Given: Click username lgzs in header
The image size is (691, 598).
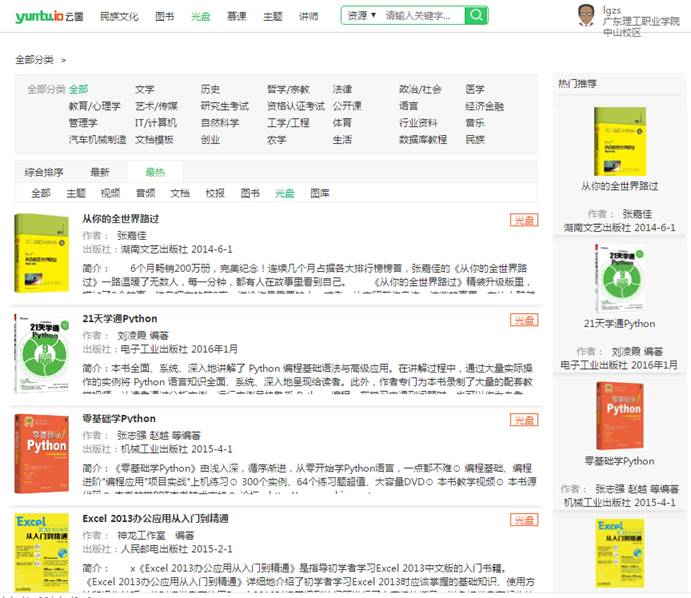Looking at the screenshot, I should point(612,10).
